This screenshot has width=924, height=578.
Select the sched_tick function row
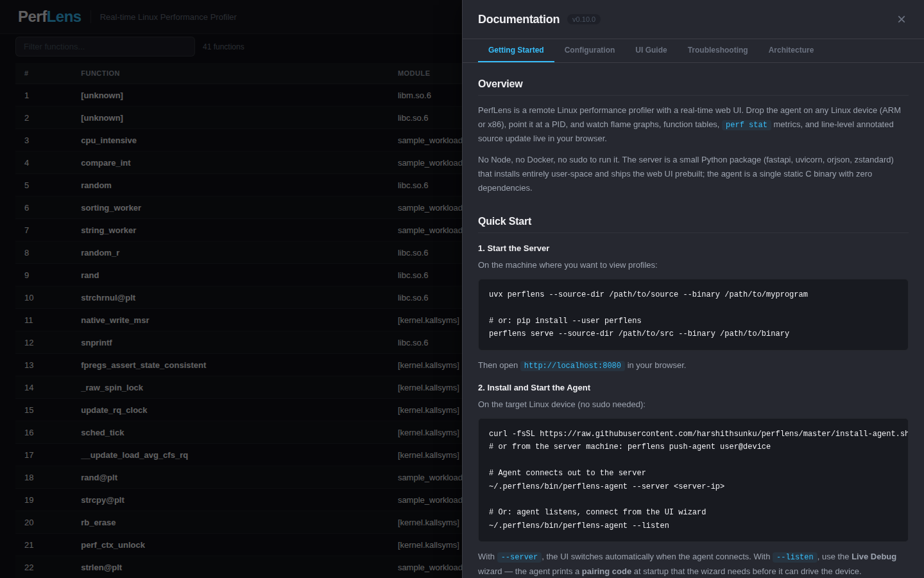[239, 433]
